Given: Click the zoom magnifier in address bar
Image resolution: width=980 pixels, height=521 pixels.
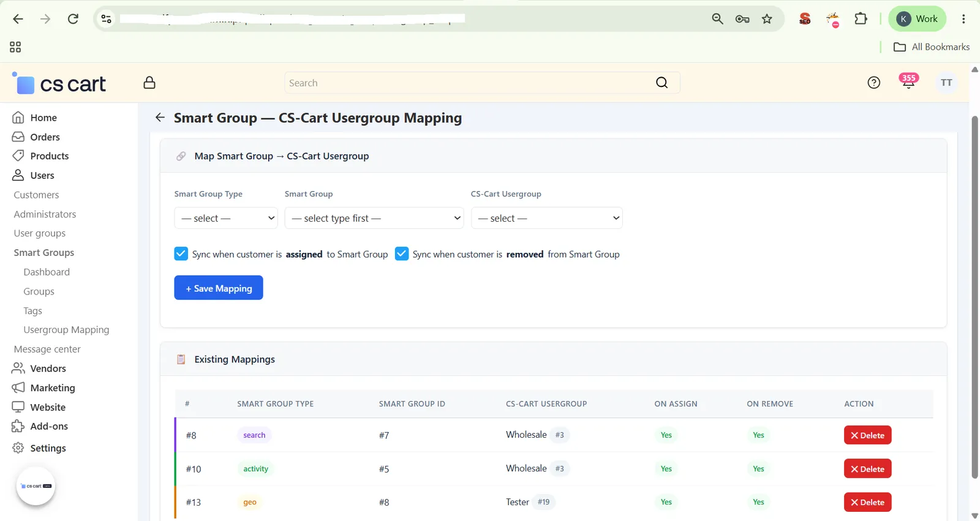Looking at the screenshot, I should click(717, 19).
